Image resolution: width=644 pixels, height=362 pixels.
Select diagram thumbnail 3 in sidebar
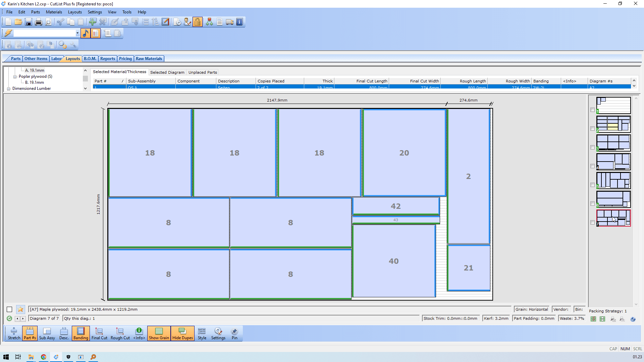(613, 143)
